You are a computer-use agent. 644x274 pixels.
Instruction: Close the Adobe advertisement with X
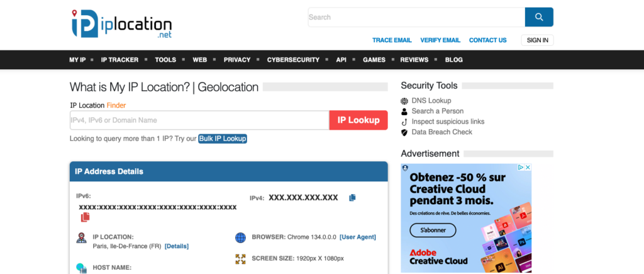coord(528,168)
